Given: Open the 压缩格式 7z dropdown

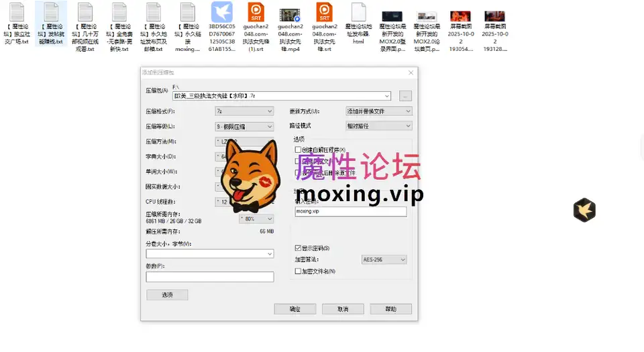Looking at the screenshot, I should pos(244,111).
